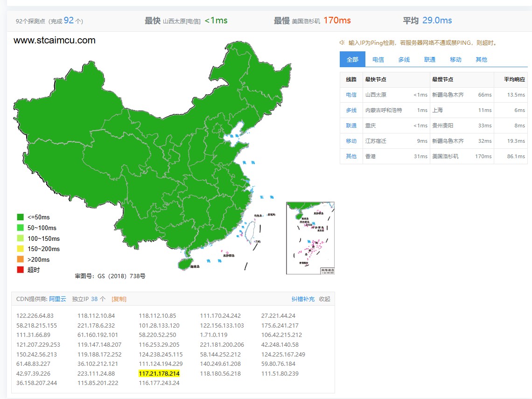
Task: Collapse the IP list via 收起
Action: pyautogui.click(x=324, y=299)
